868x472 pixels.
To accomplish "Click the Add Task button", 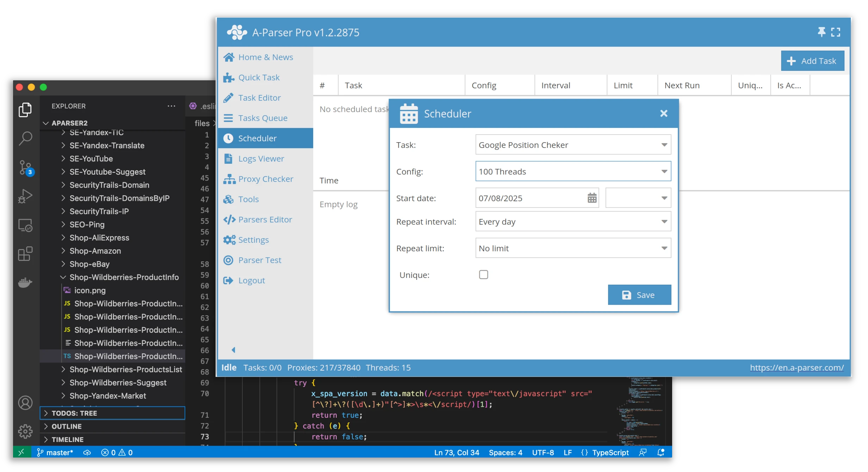I will pyautogui.click(x=812, y=60).
